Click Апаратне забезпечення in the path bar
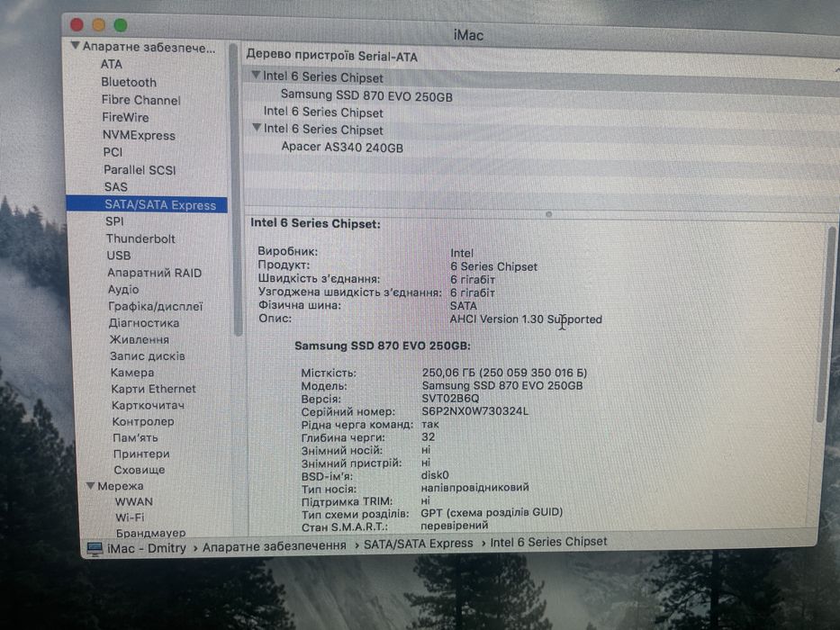This screenshot has height=630, width=840. pyautogui.click(x=275, y=546)
